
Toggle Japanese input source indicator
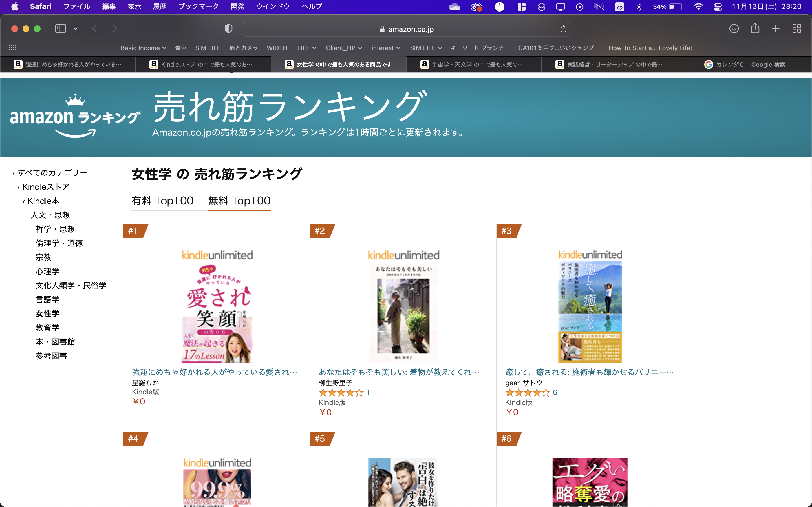click(619, 7)
